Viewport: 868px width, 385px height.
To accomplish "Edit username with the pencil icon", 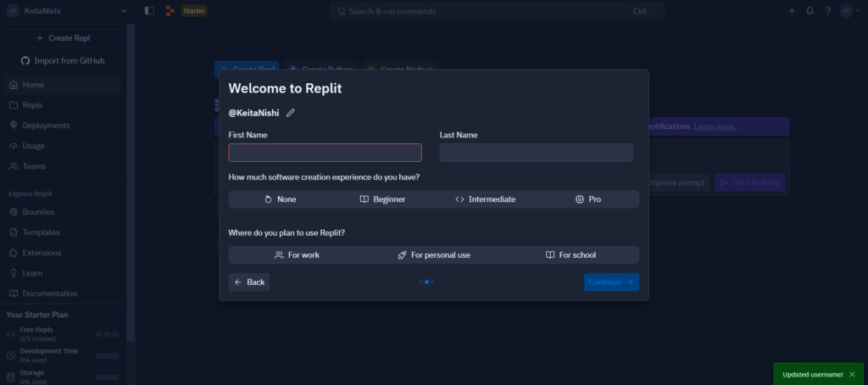I will click(291, 113).
